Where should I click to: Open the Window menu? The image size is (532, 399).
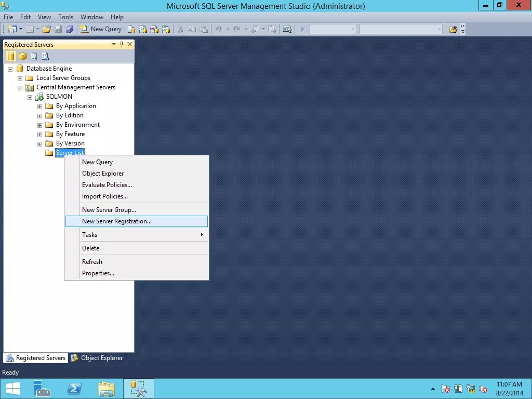pyautogui.click(x=91, y=17)
